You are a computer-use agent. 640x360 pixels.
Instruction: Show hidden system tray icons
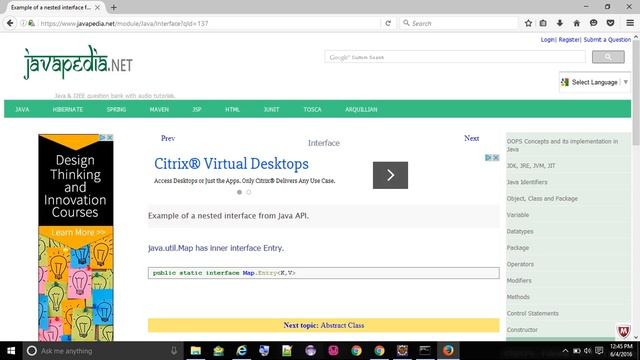(x=565, y=351)
